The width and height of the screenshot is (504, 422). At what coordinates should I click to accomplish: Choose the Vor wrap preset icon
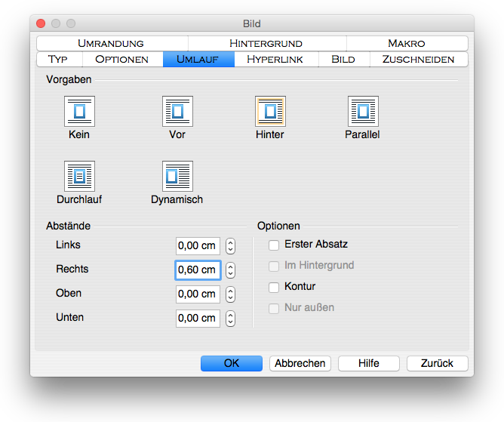click(x=177, y=112)
